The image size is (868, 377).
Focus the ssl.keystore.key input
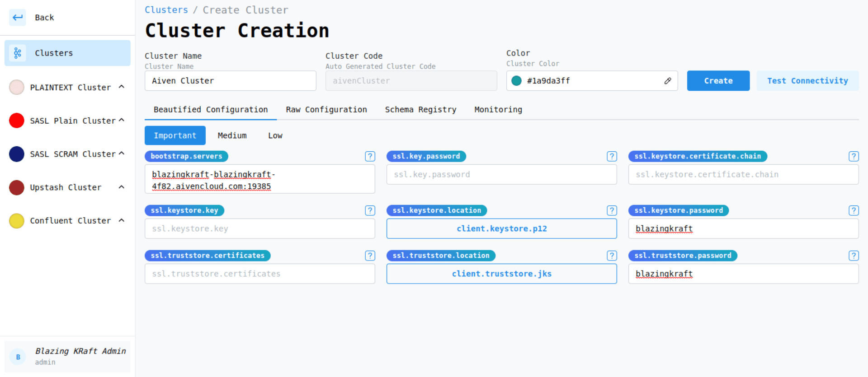(260, 228)
